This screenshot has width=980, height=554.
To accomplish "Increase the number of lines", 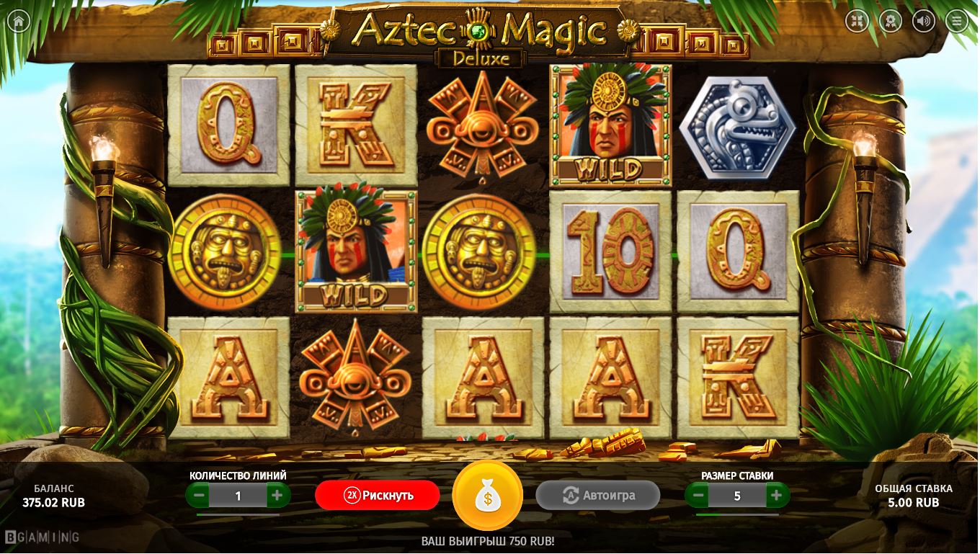I will click(277, 496).
